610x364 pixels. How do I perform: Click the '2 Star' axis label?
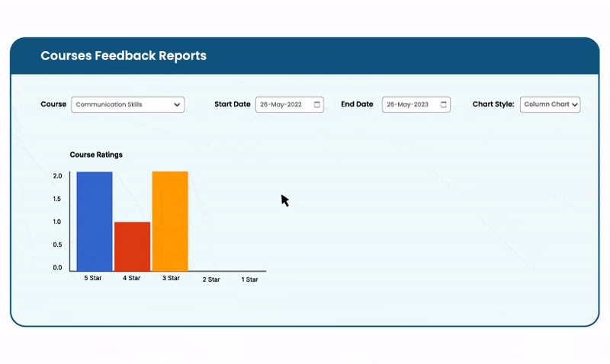(211, 279)
